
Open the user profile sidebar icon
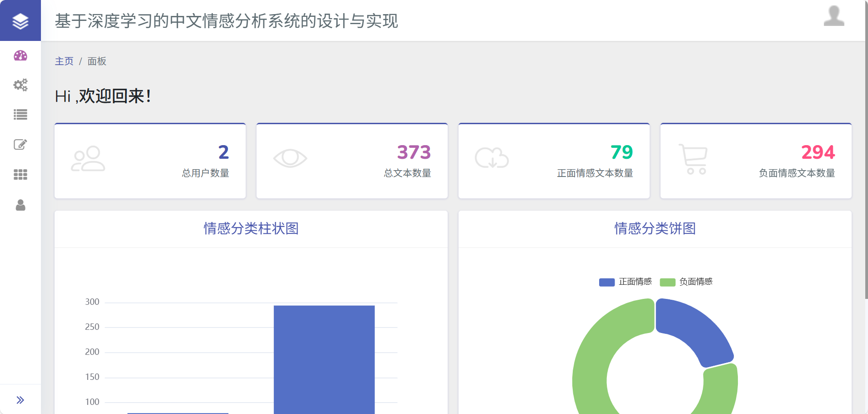(20, 205)
